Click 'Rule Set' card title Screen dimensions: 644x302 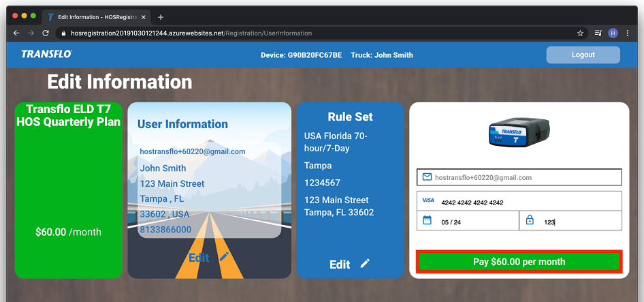point(351,117)
